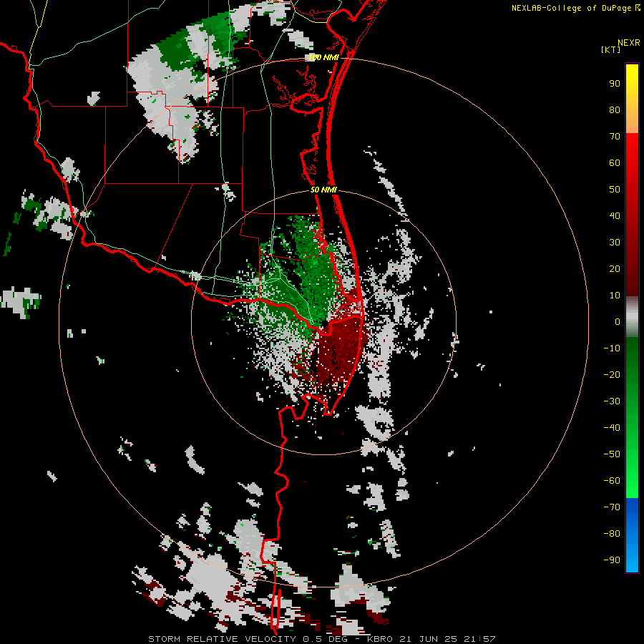Click the blue segment near -80 on color bar
The width and height of the screenshot is (644, 644).
click(x=632, y=534)
